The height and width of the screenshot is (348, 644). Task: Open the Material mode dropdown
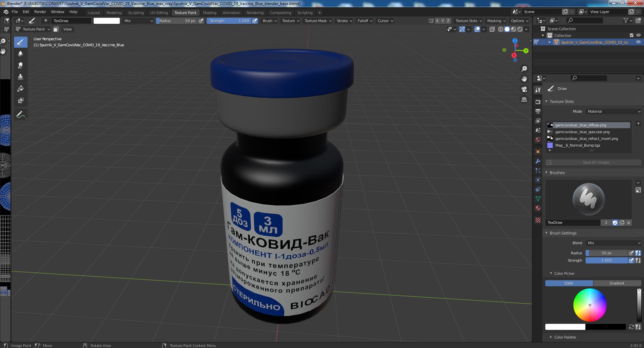tap(613, 111)
